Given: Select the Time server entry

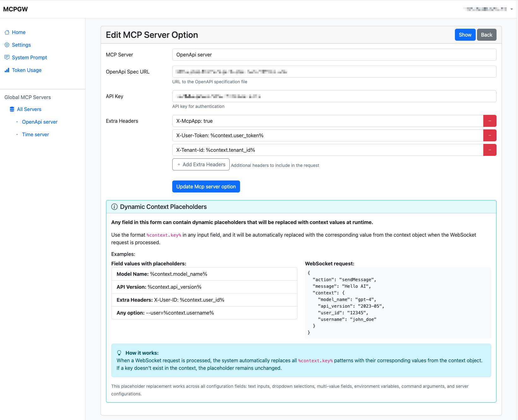Looking at the screenshot, I should [35, 134].
